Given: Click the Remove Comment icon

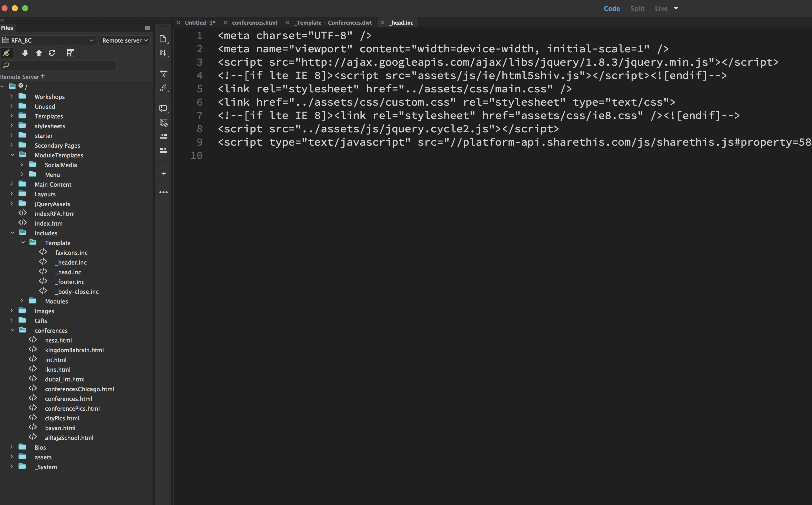Looking at the screenshot, I should click(x=163, y=123).
